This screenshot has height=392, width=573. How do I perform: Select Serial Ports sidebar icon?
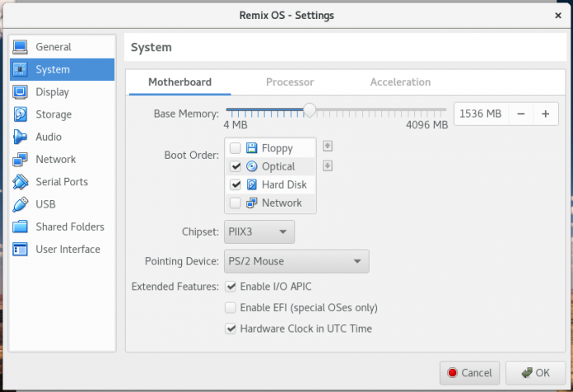coord(21,182)
